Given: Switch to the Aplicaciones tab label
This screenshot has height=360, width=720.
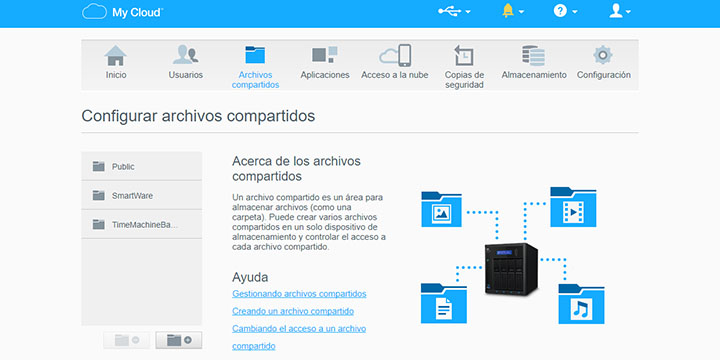Looking at the screenshot, I should click(x=325, y=75).
